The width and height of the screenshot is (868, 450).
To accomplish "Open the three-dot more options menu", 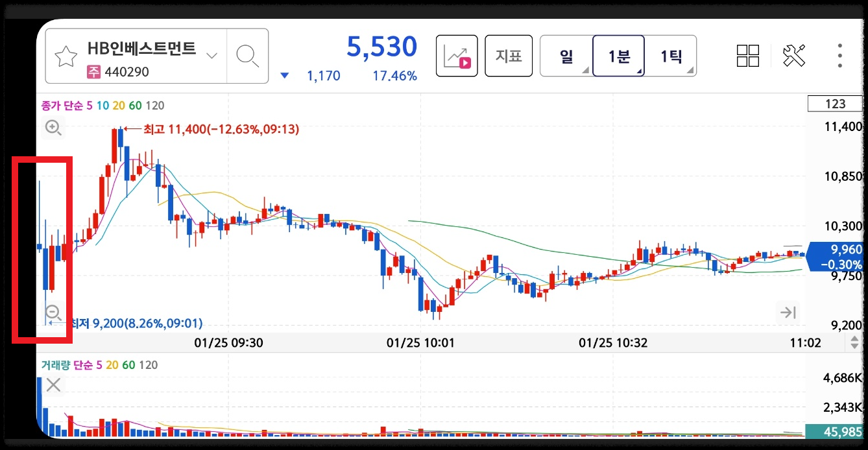I will (839, 56).
